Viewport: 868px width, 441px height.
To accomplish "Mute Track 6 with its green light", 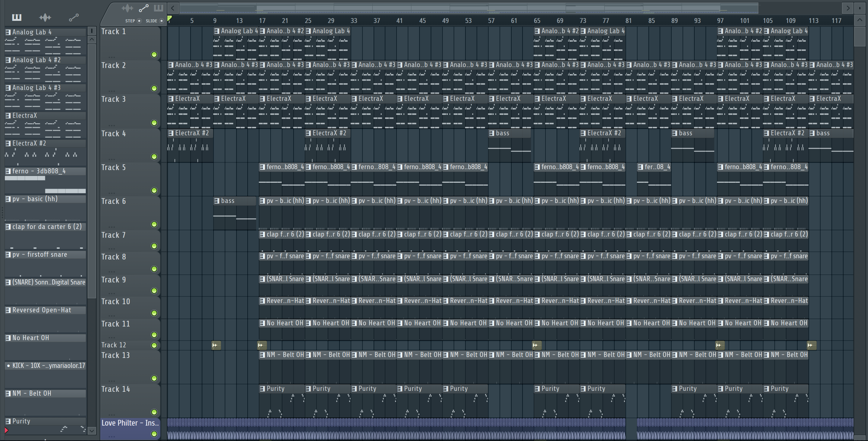I will (x=154, y=224).
